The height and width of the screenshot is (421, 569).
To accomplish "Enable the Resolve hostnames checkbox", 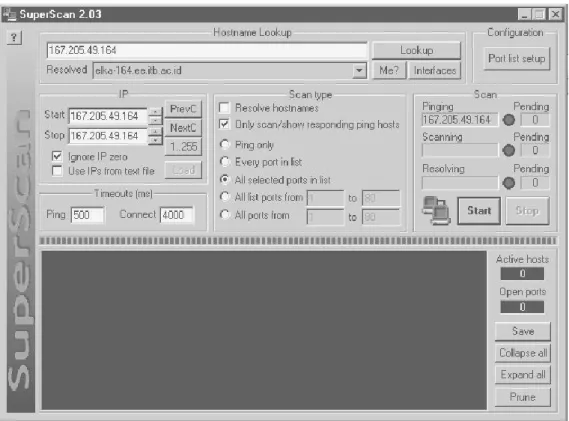I will 224,108.
